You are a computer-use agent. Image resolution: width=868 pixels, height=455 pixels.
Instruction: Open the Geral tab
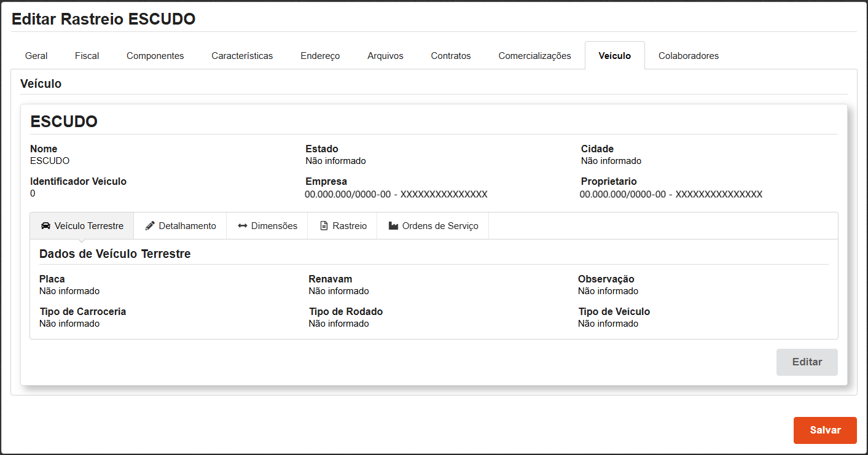tap(36, 56)
